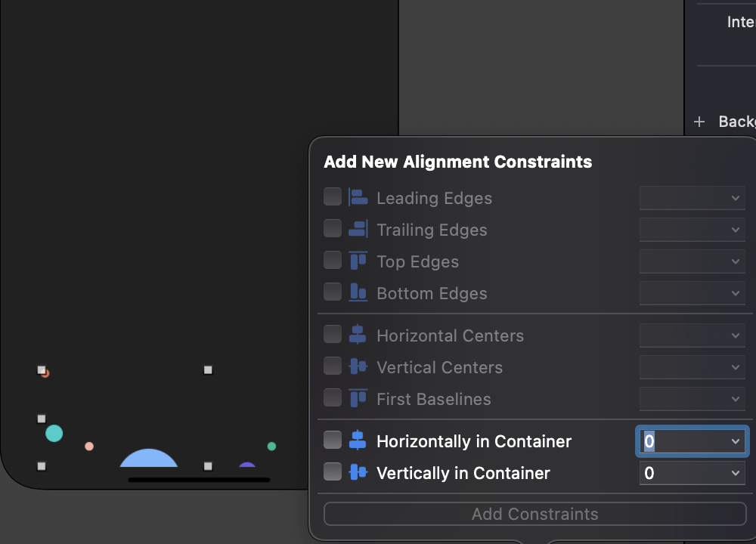Click the Vertically in Container alignment icon
The height and width of the screenshot is (544, 756).
pyautogui.click(x=357, y=472)
